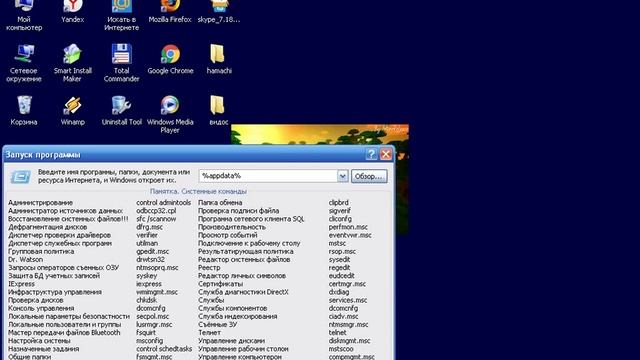Click the Администрирование entry
The width and height of the screenshot is (640, 360).
pos(40,203)
